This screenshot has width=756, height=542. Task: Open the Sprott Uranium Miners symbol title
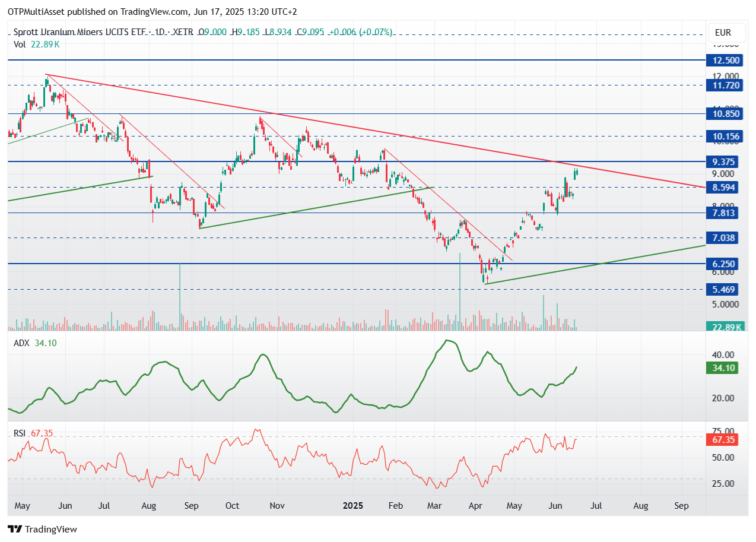click(x=81, y=32)
